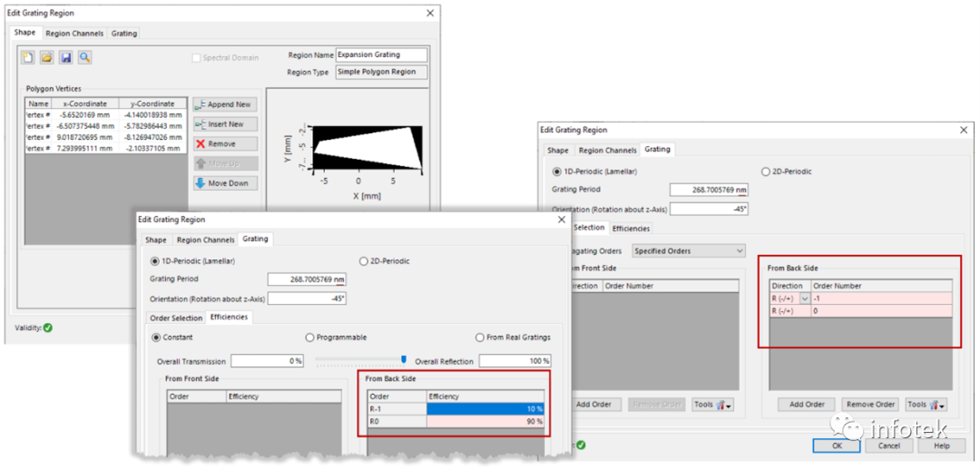Close the back-left Edit Grating Region window
This screenshot has height=470, width=980.
click(430, 13)
